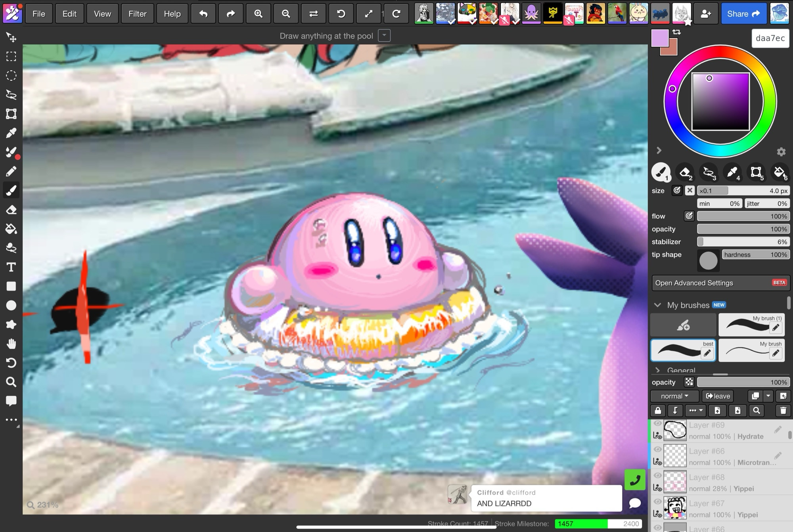Open the Edit menu
This screenshot has height=532, width=793.
[x=69, y=14]
